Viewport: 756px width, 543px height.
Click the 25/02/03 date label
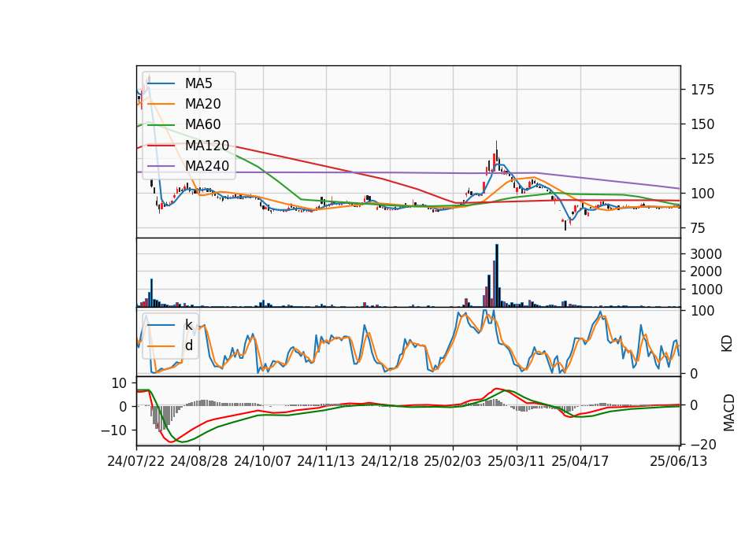[453, 461]
